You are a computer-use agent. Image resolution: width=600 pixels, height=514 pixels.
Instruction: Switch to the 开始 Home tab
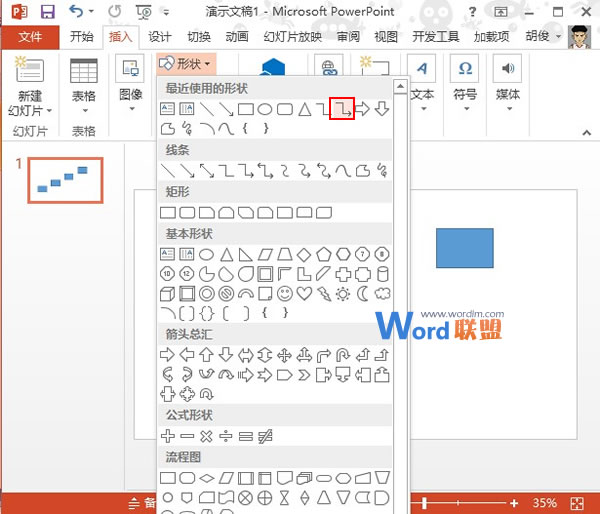(82, 37)
